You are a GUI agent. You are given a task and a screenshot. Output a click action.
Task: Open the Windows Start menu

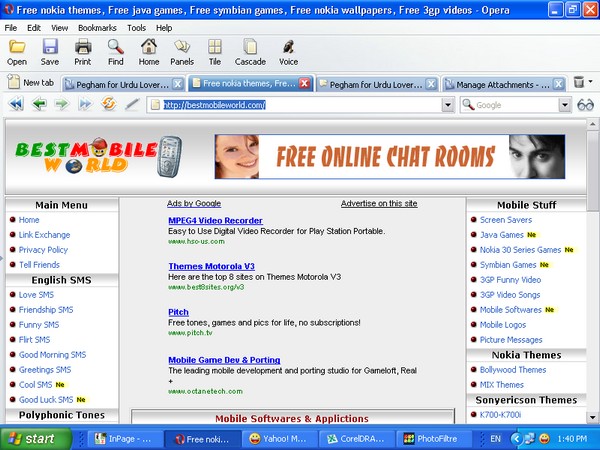(36, 439)
